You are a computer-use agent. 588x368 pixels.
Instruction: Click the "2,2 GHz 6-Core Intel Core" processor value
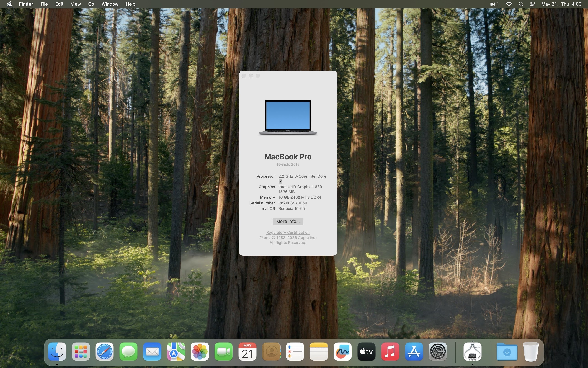(302, 176)
